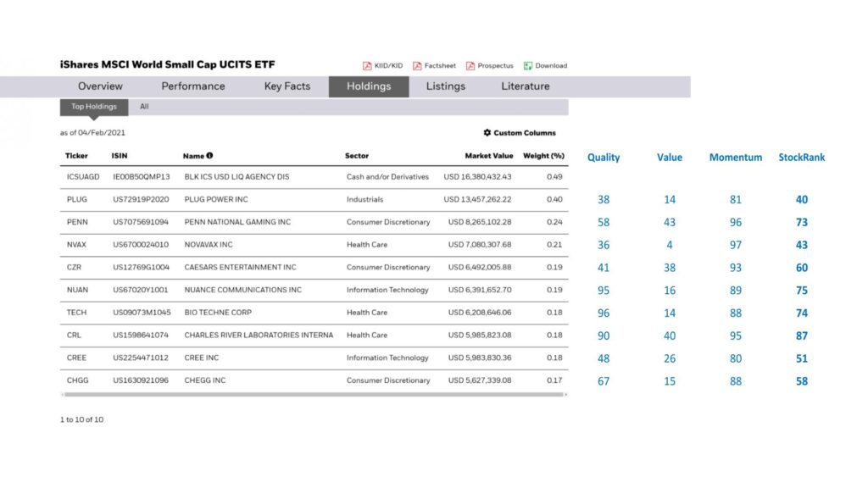Click the CHGG ticker cell

[77, 380]
